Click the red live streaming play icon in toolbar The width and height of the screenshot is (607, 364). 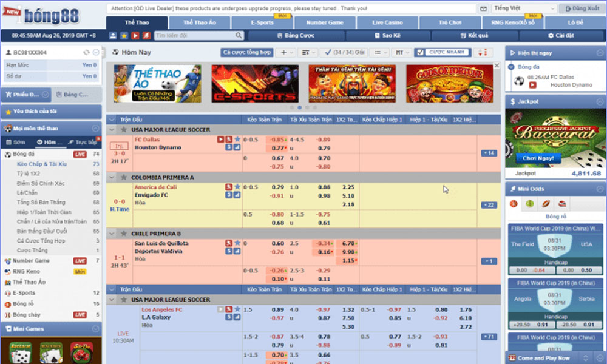(135, 36)
